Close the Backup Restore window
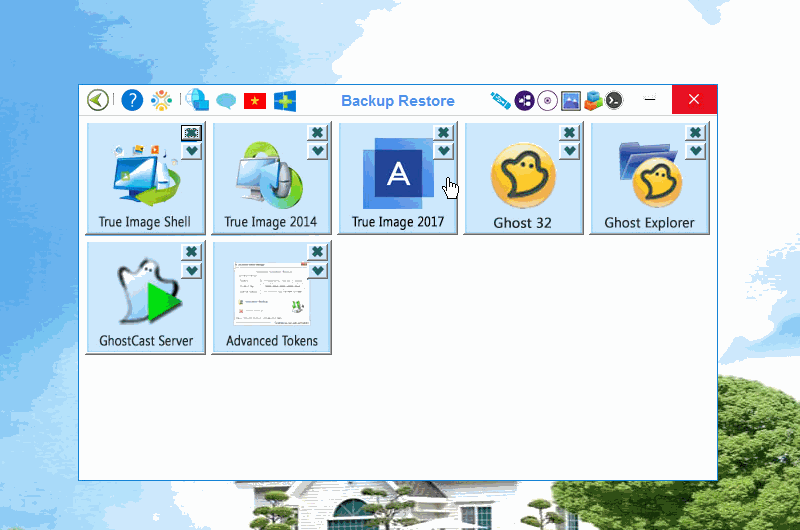 (694, 99)
